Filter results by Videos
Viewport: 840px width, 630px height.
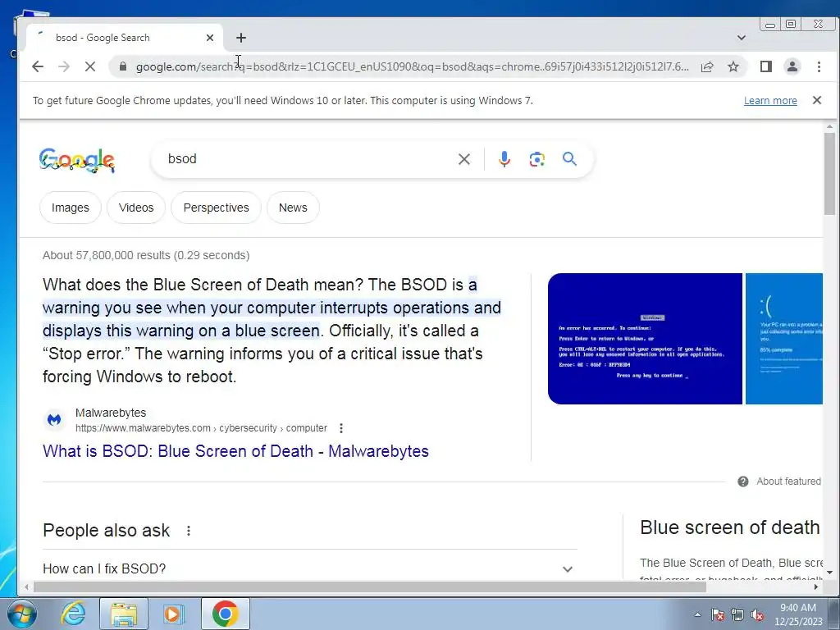[x=136, y=208]
